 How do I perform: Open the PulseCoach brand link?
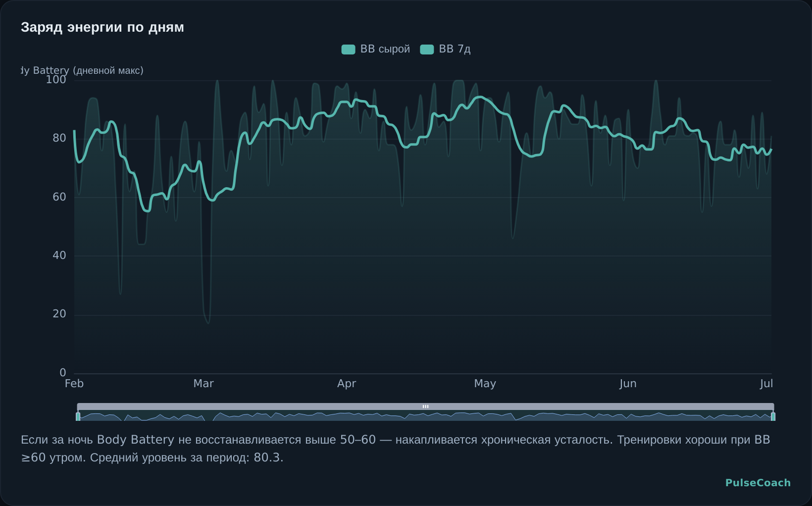pyautogui.click(x=758, y=483)
